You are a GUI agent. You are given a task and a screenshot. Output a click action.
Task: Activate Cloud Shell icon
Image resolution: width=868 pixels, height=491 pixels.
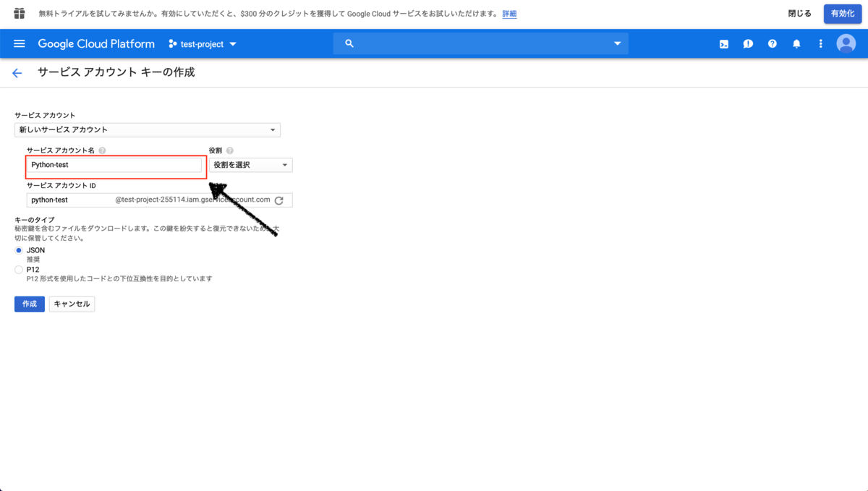coord(724,44)
